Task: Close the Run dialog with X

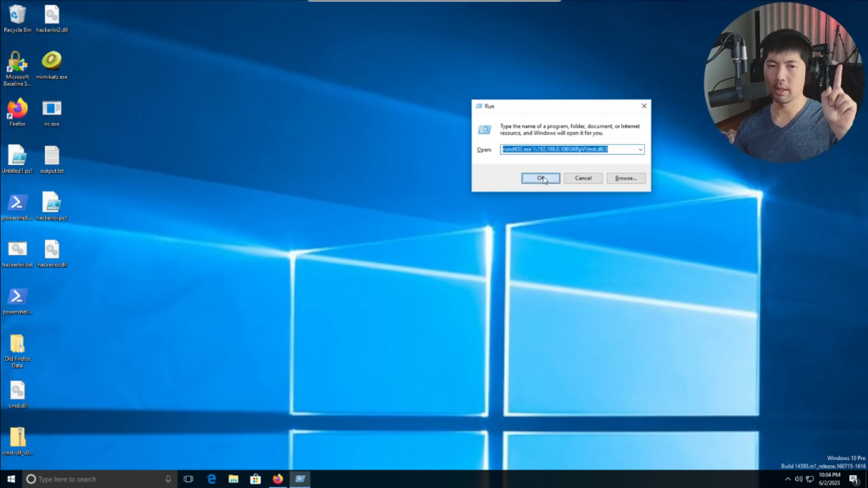Action: [x=644, y=106]
